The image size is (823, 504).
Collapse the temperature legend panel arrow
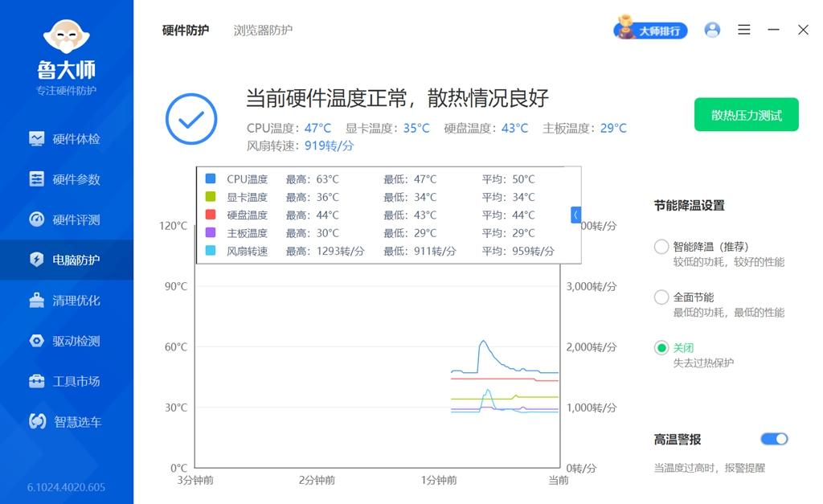(575, 215)
